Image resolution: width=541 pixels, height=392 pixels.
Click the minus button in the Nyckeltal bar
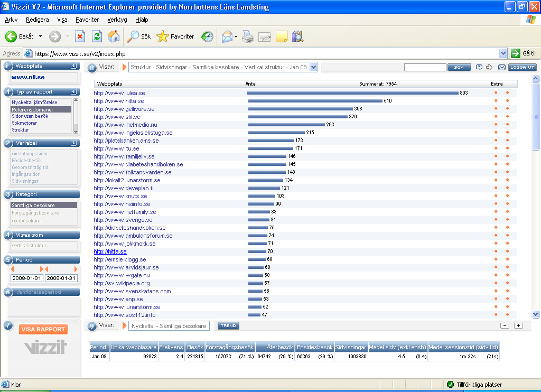[505, 326]
